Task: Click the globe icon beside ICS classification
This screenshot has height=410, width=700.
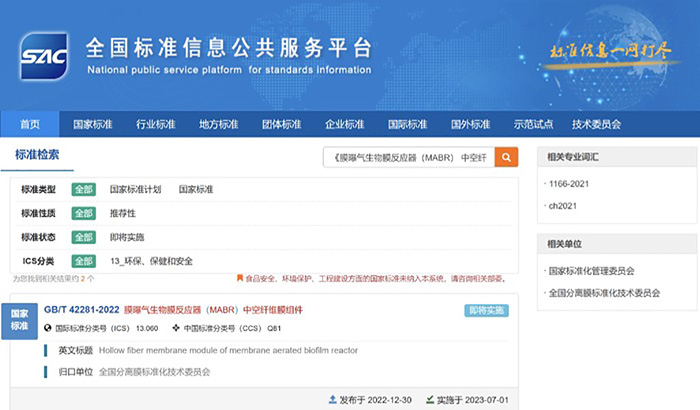Action: click(x=48, y=328)
